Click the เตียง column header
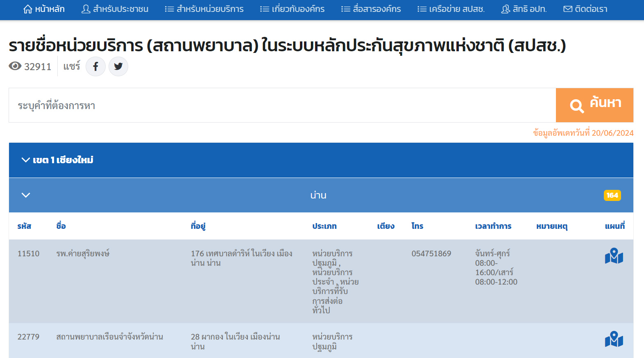 (x=385, y=226)
